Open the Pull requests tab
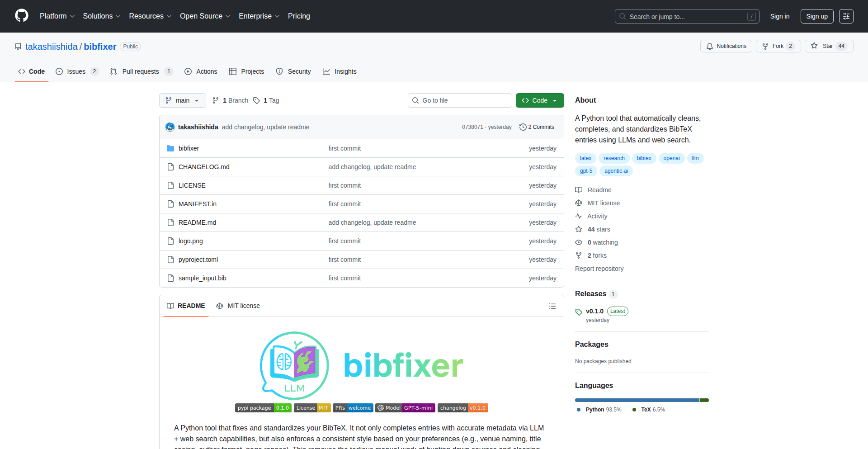This screenshot has width=868, height=449. click(142, 71)
